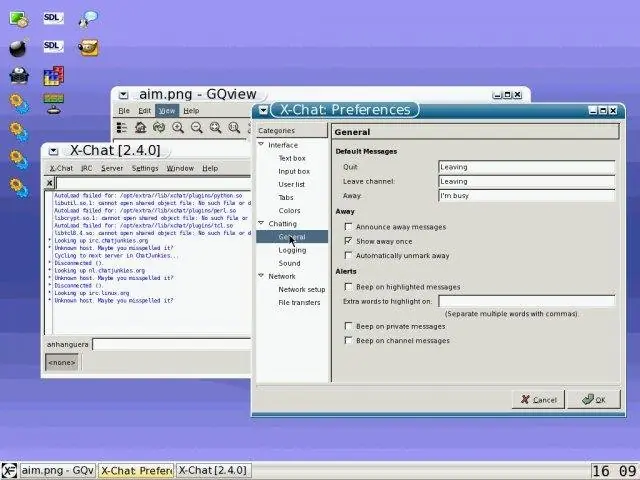The height and width of the screenshot is (480, 640).
Task: Click the thumbnail list view icon in GQview
Action: point(122,128)
